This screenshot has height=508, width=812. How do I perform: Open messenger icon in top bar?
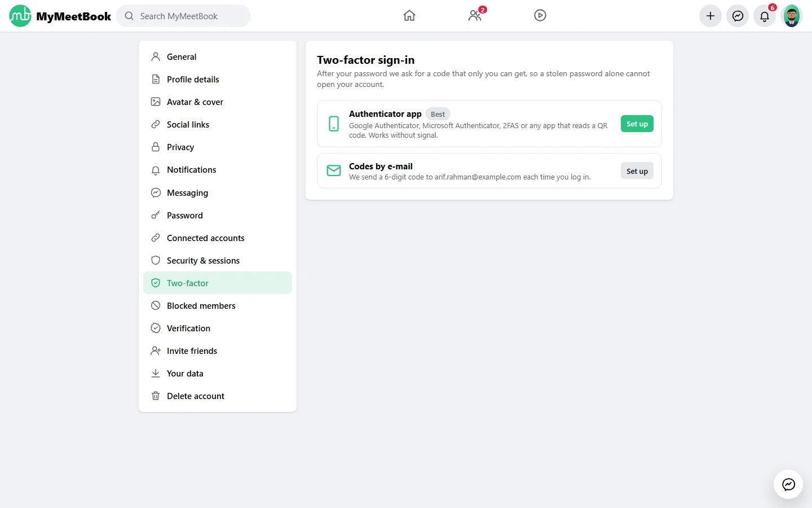738,16
